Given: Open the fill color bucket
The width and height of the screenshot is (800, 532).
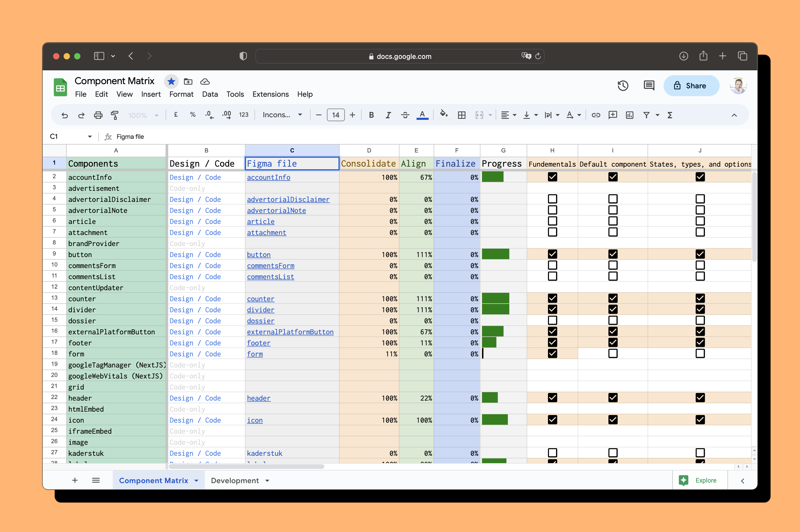Looking at the screenshot, I should (443, 114).
